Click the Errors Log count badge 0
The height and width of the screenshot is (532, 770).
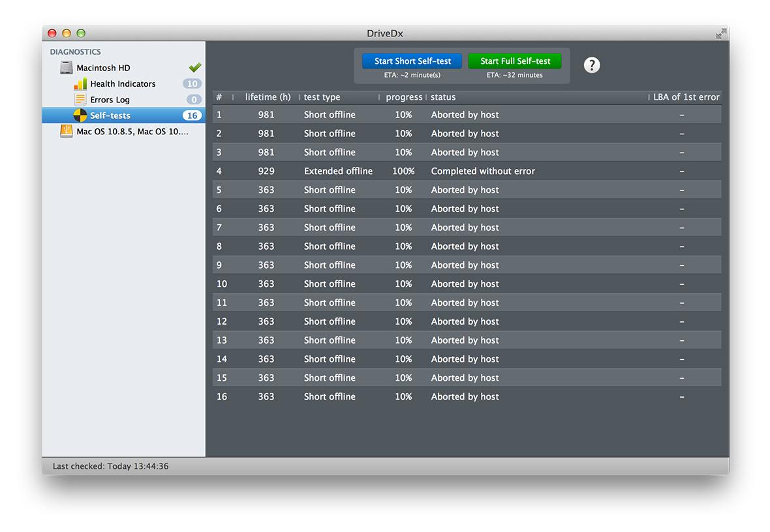point(194,100)
